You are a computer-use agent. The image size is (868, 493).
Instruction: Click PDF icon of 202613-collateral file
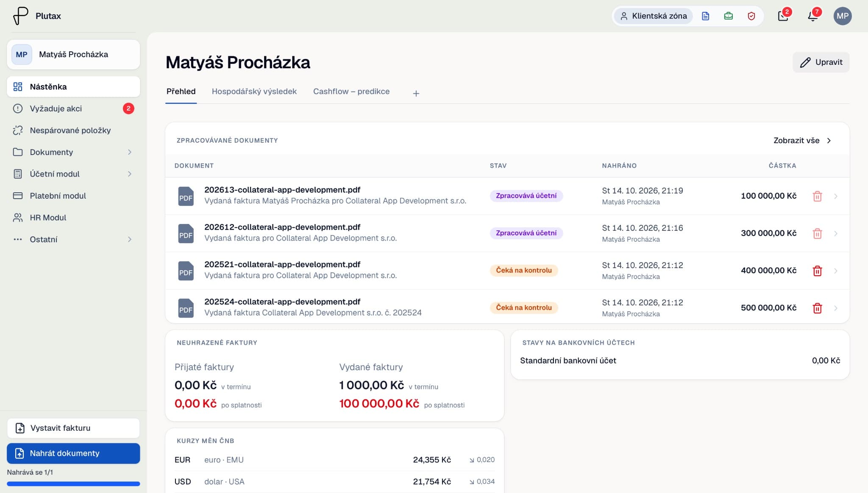(x=186, y=196)
